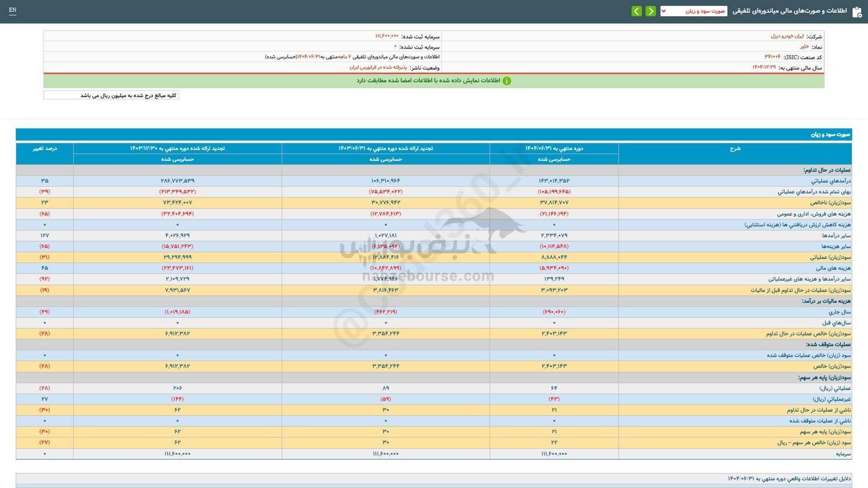Click the green info icon in banner
Viewport: 868px width, 488px height.
(506, 81)
